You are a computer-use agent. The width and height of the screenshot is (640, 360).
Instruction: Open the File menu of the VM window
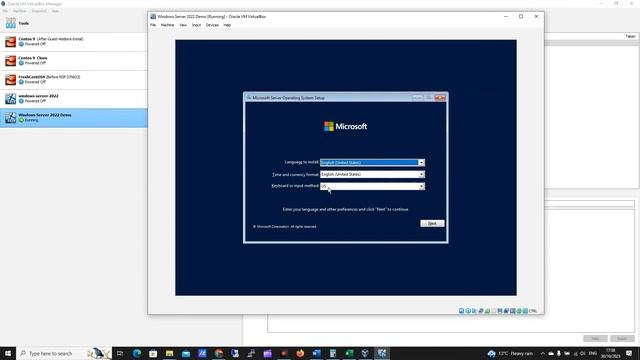pos(153,25)
